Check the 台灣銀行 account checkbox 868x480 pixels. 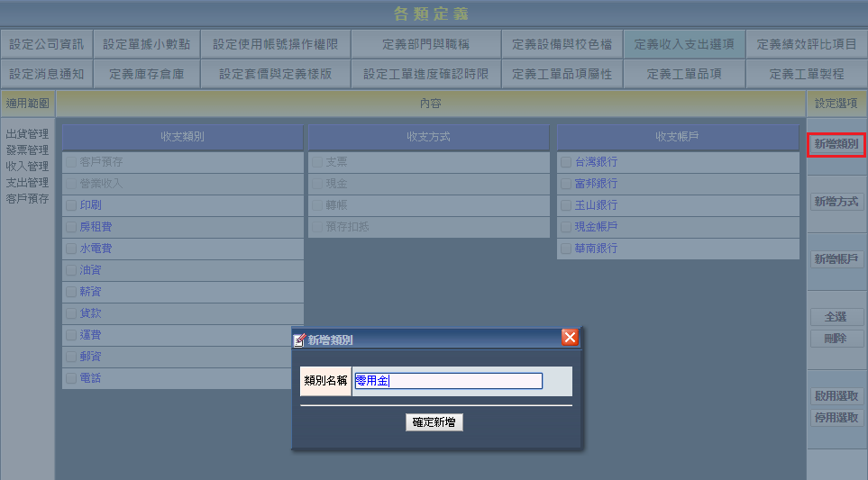(565, 162)
